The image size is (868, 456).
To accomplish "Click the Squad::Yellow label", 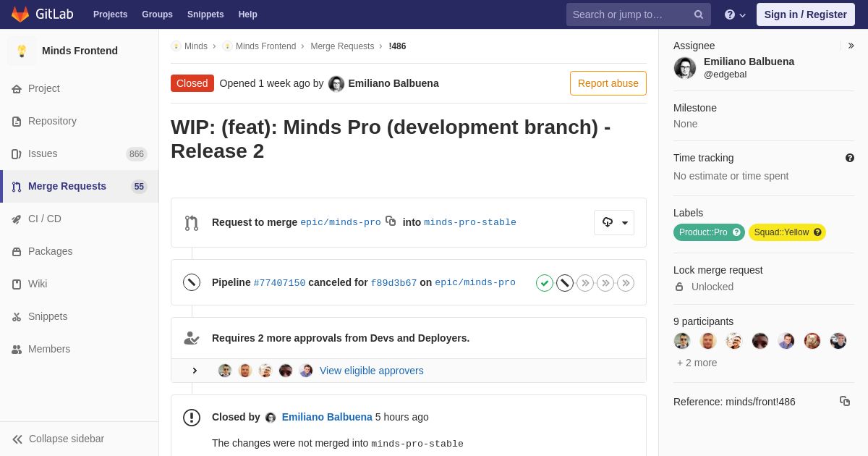I will 787,232.
